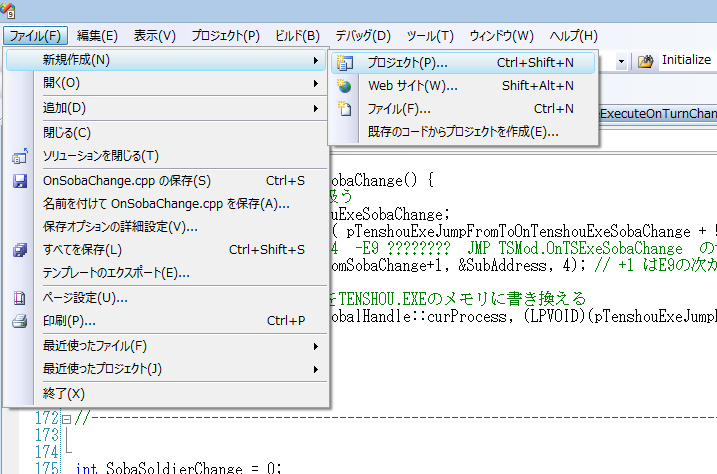Click the Initialize toolbar icon
The height and width of the screenshot is (474, 717).
click(x=646, y=61)
